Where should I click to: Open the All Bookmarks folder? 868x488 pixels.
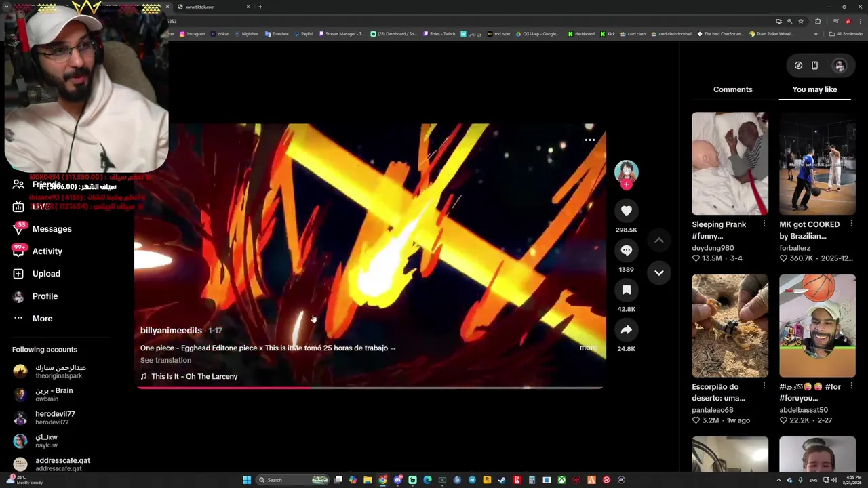tap(846, 34)
